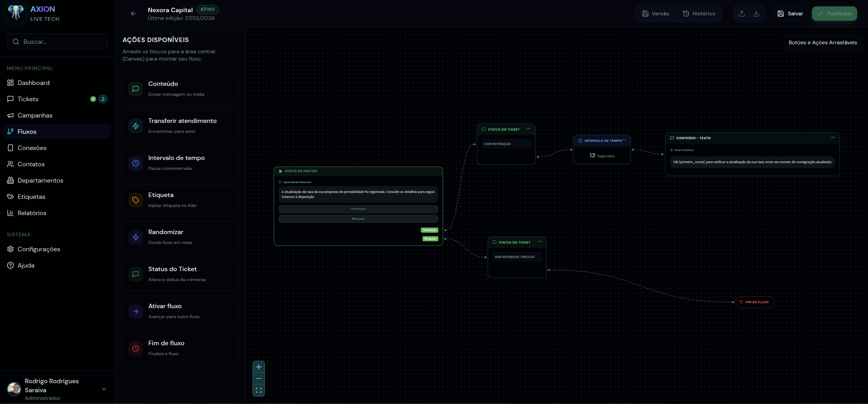Click the Fim de Fluxo node on canvas
This screenshot has height=404, width=868.
pos(755,302)
